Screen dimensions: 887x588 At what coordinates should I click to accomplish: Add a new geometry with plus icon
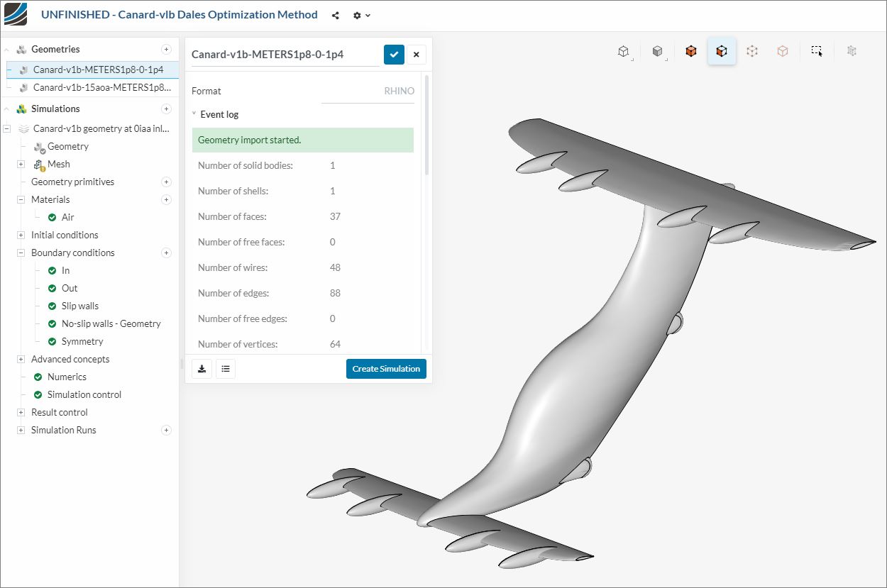[x=166, y=49]
